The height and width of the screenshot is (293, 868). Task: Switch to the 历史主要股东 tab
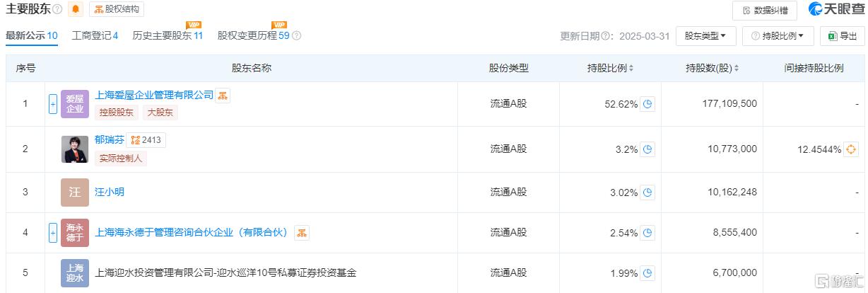[x=168, y=35]
